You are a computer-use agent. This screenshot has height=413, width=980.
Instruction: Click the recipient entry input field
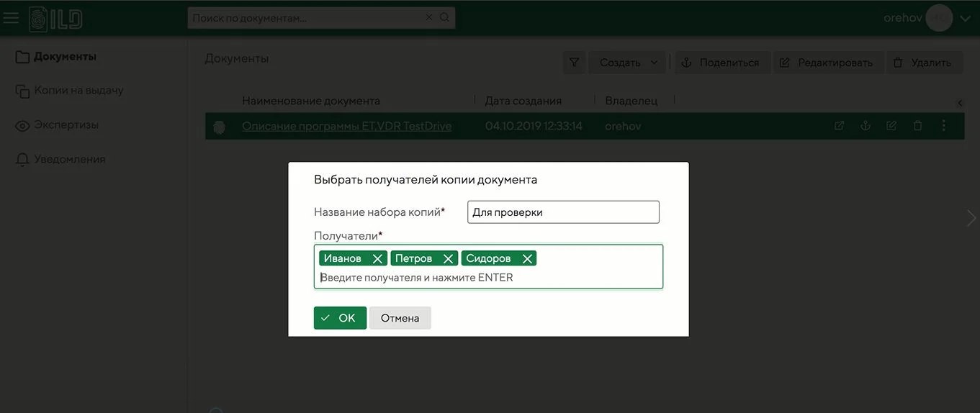coord(488,278)
